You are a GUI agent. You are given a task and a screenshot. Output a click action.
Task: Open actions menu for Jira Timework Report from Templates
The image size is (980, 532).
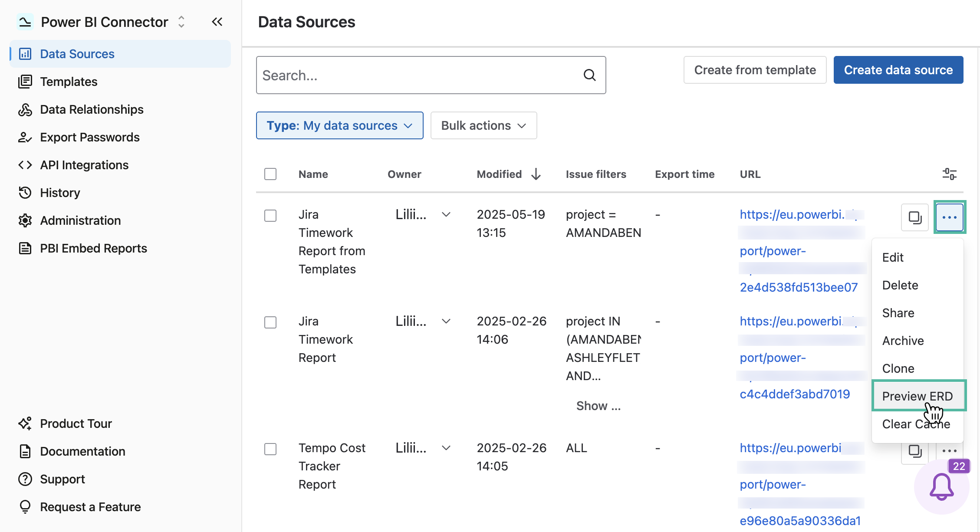[x=950, y=217]
